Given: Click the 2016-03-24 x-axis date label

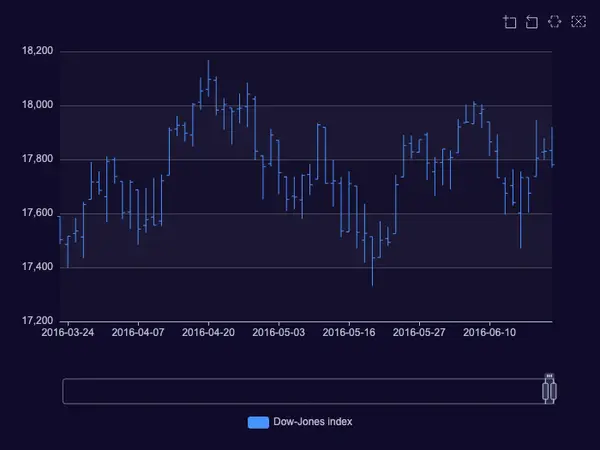Looking at the screenshot, I should coord(68,332).
